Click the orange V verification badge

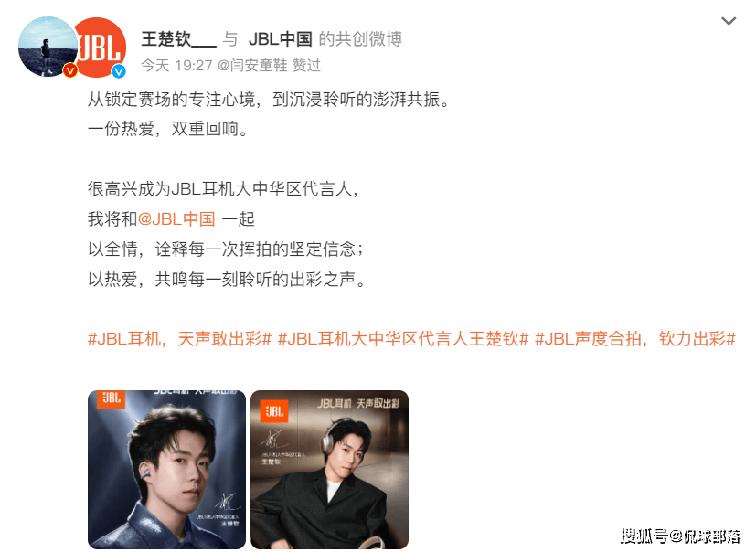[70, 70]
